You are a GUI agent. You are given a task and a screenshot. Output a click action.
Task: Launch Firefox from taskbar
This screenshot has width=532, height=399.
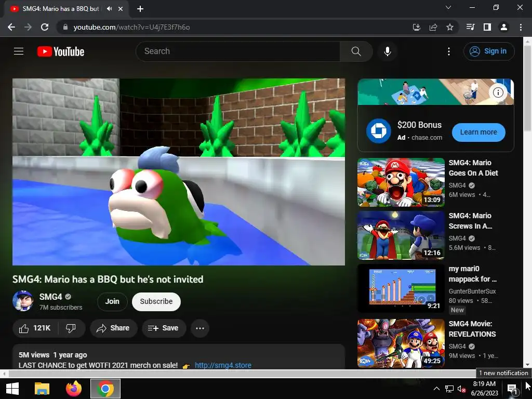(x=74, y=389)
